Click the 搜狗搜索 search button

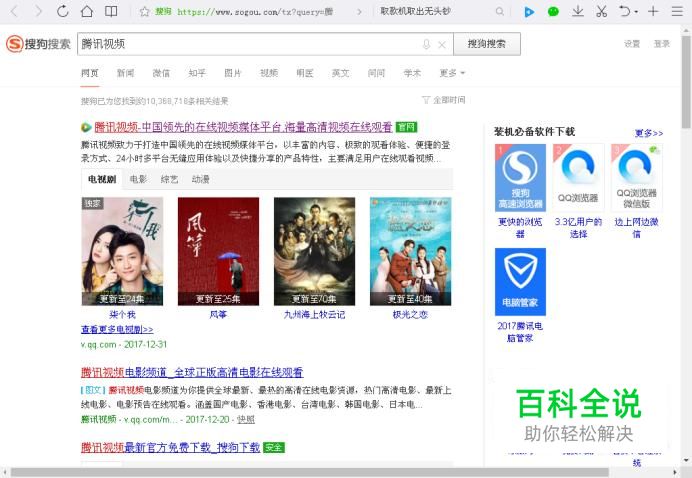click(487, 44)
